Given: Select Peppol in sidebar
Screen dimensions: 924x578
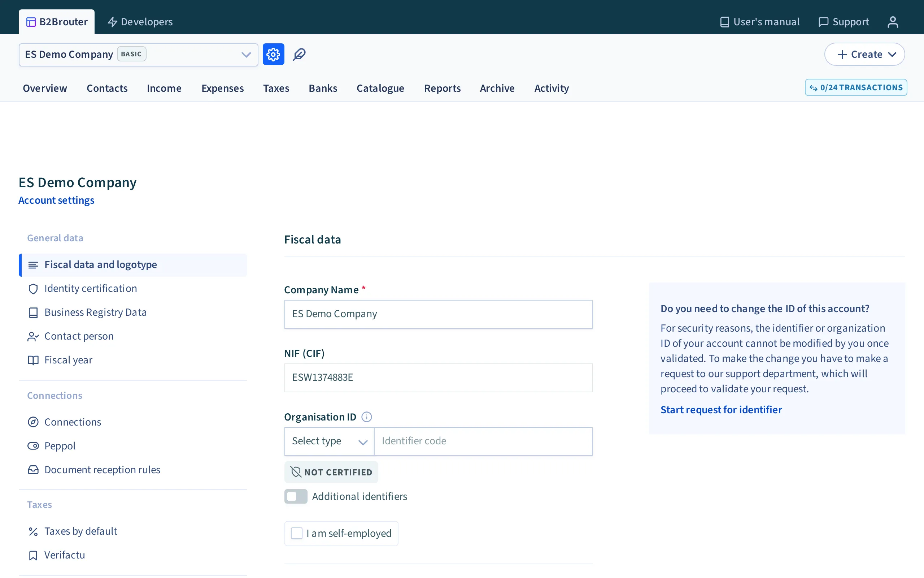Looking at the screenshot, I should click(132, 446).
